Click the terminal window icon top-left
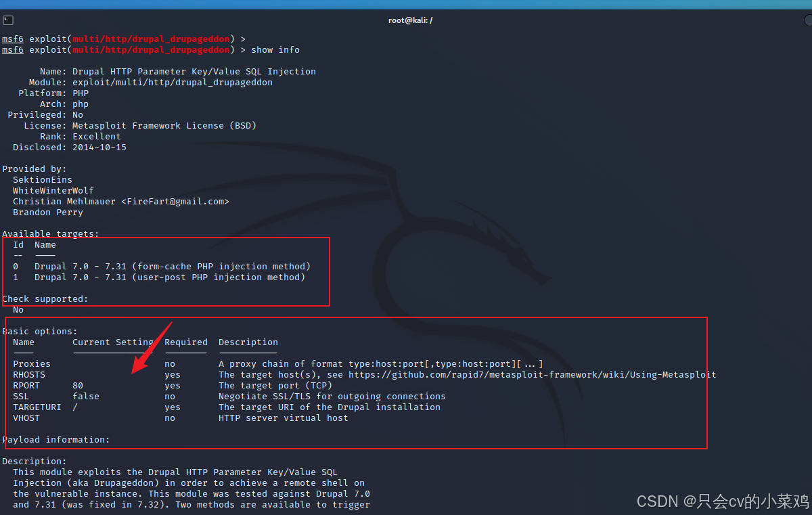Screen dimensions: 812x515 pyautogui.click(x=7, y=20)
